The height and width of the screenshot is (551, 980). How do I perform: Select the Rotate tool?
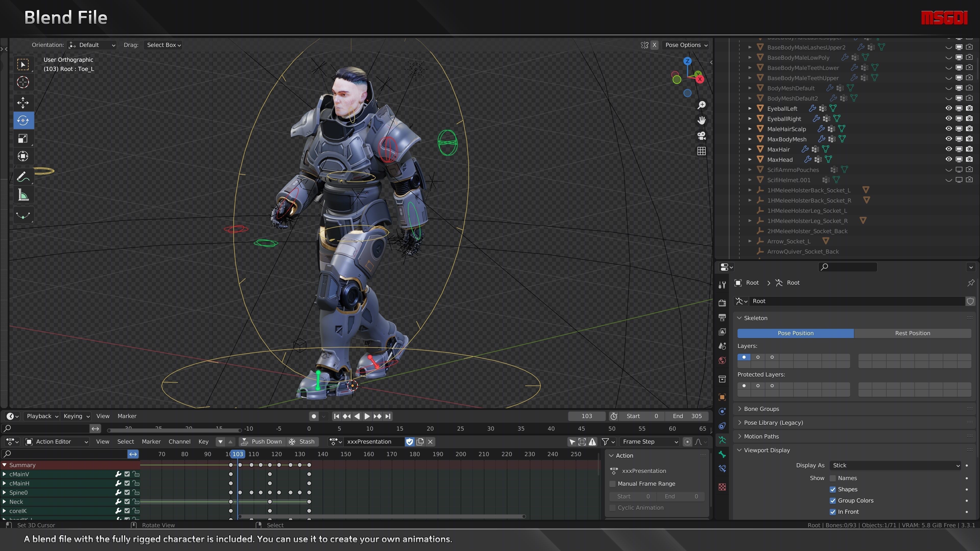[x=23, y=121]
